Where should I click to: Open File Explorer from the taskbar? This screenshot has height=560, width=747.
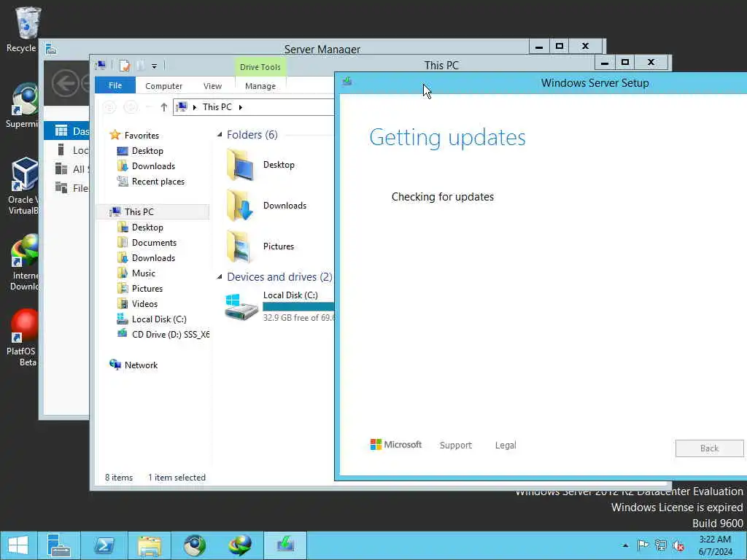150,545
